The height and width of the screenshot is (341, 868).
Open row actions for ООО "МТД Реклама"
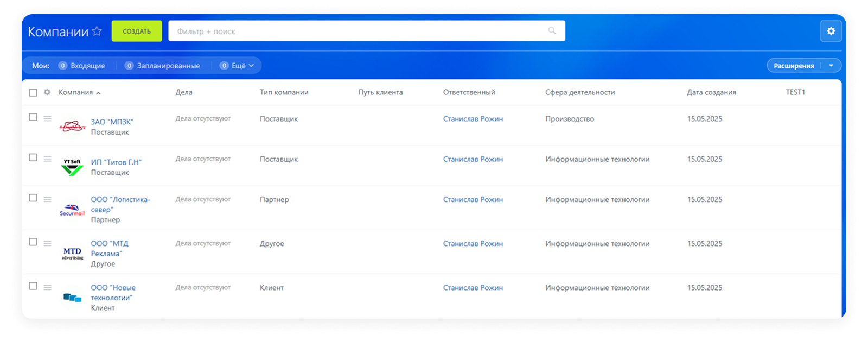(x=47, y=243)
